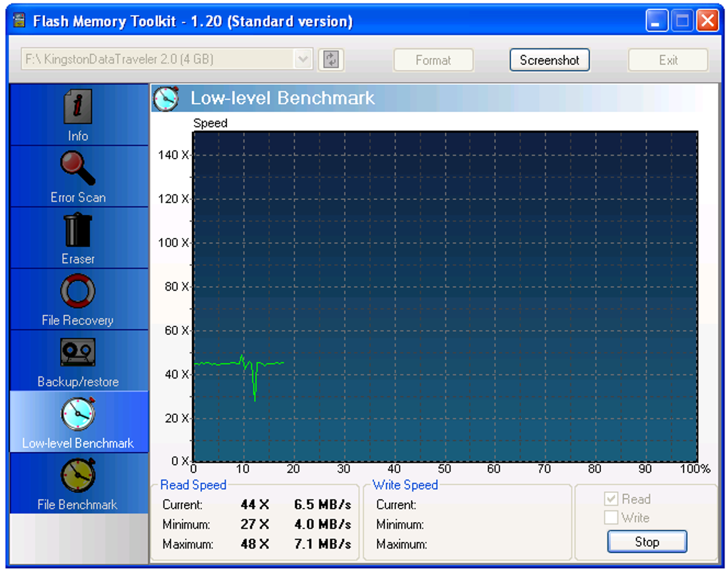The image size is (728, 575).
Task: Click the Format button
Action: (433, 60)
